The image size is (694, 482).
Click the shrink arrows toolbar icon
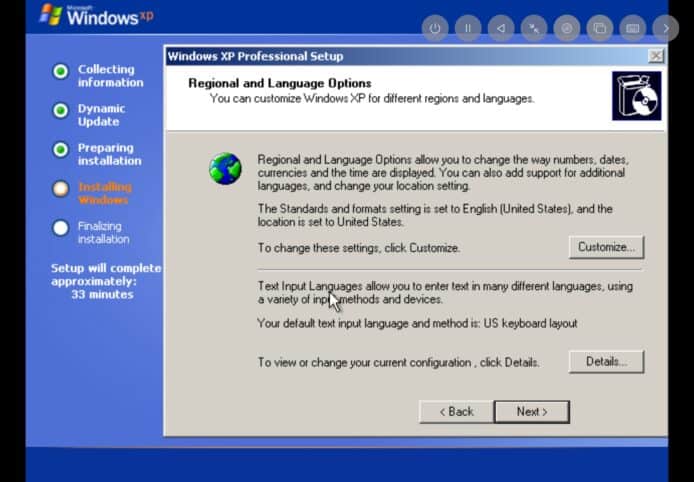(x=533, y=28)
